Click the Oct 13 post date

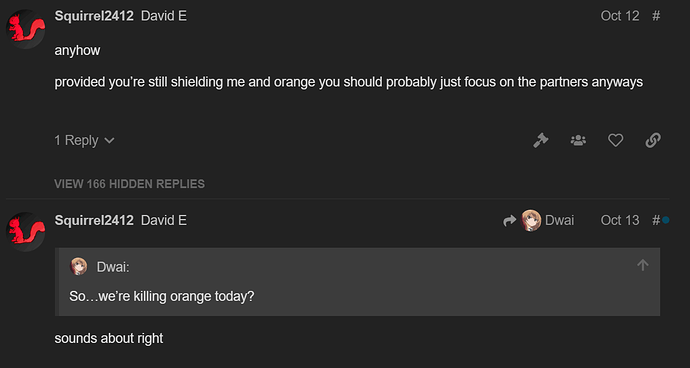[620, 220]
